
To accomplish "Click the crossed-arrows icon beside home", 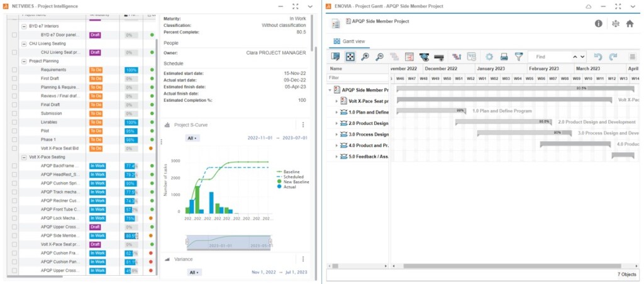I will [615, 24].
